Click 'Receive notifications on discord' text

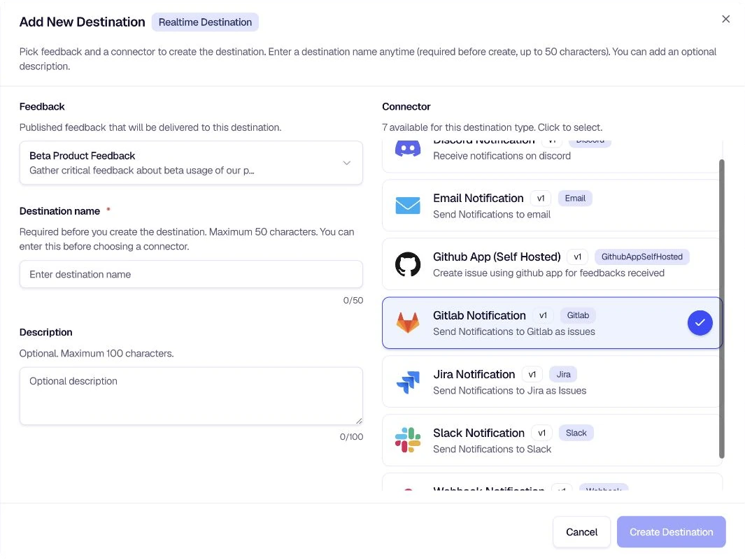tap(502, 156)
